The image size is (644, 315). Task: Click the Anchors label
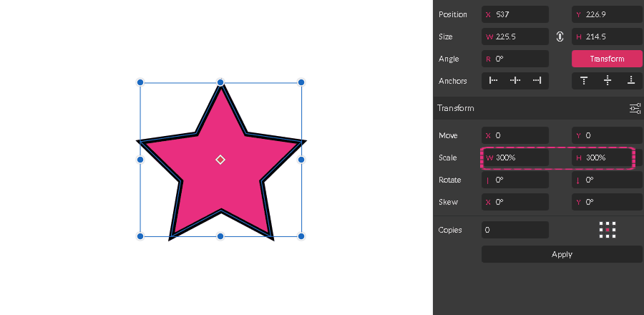453,81
